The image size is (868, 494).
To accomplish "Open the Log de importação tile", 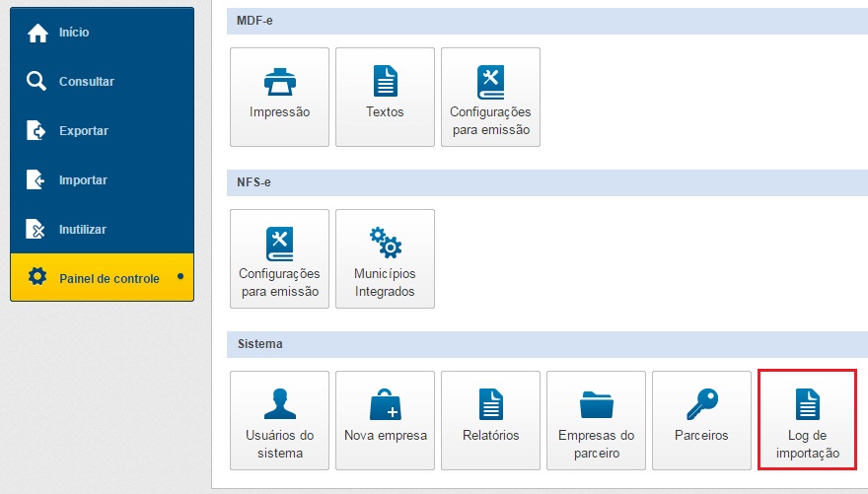I will [807, 420].
